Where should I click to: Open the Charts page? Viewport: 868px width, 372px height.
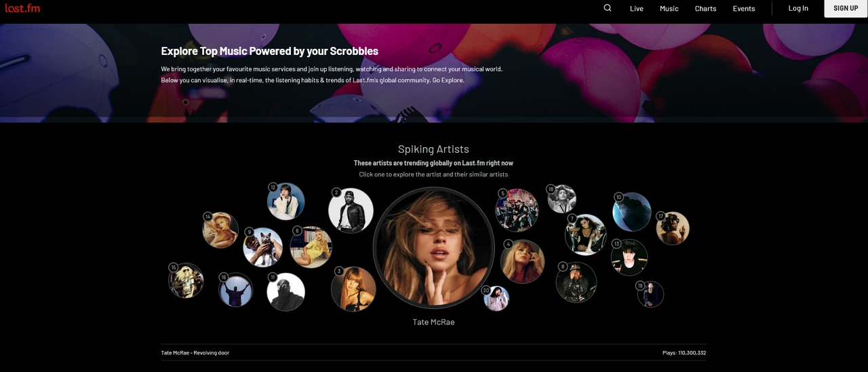pos(705,9)
